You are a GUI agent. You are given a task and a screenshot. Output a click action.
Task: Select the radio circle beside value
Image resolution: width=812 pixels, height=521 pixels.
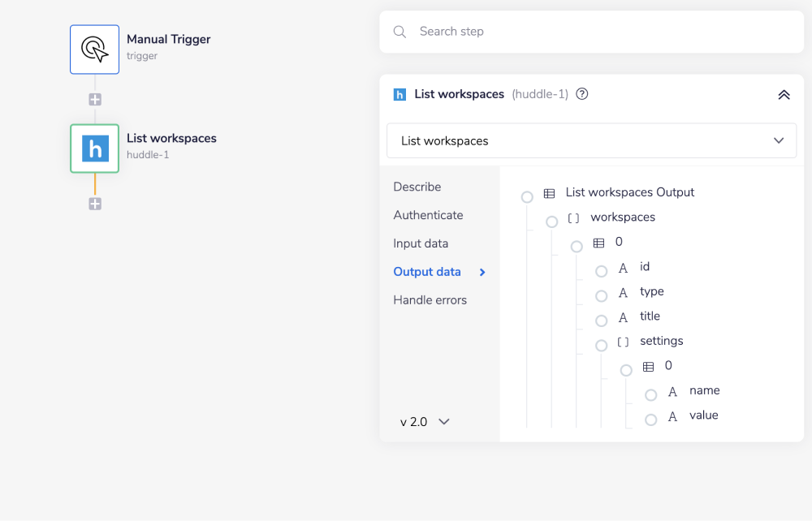pyautogui.click(x=651, y=420)
